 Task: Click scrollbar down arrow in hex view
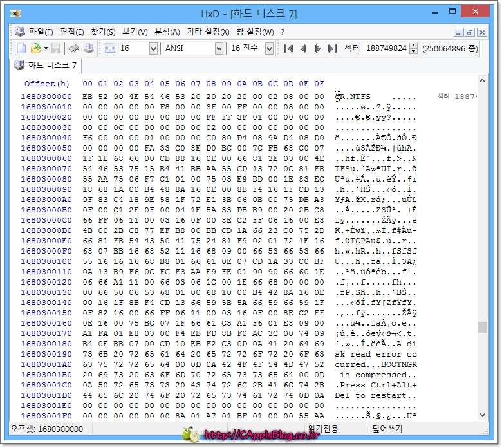482,415
